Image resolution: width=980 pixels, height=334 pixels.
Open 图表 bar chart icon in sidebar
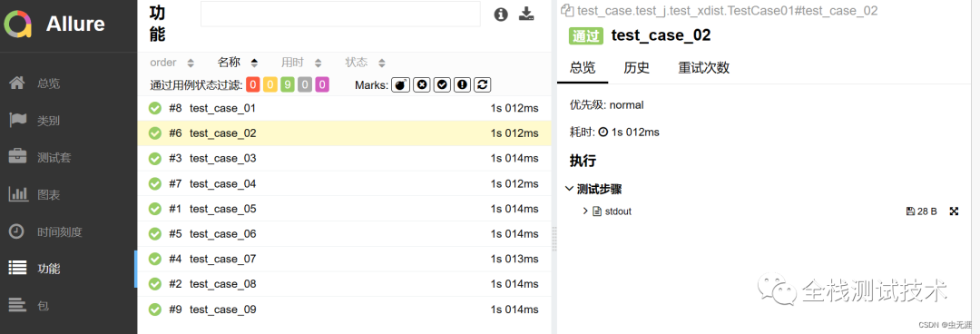click(x=17, y=194)
